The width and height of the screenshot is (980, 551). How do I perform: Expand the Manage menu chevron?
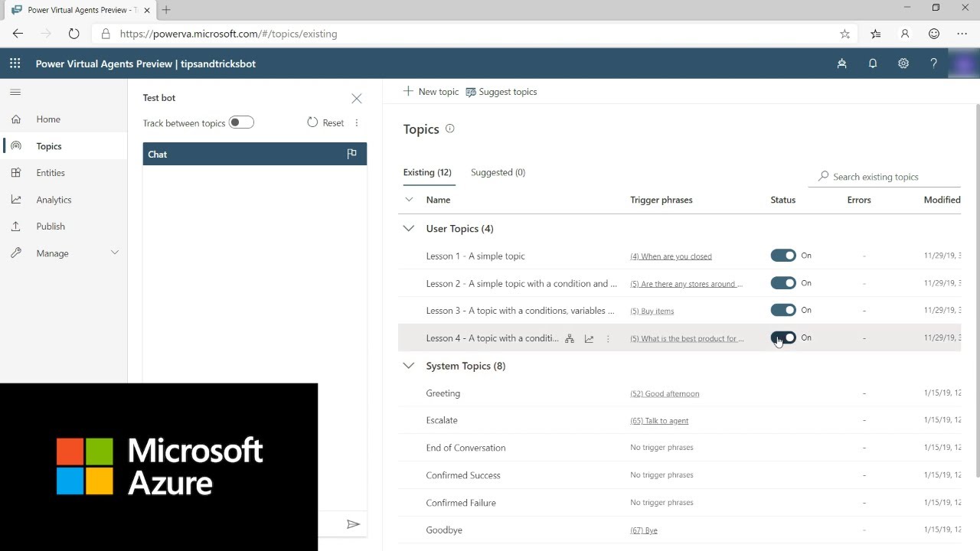[115, 253]
